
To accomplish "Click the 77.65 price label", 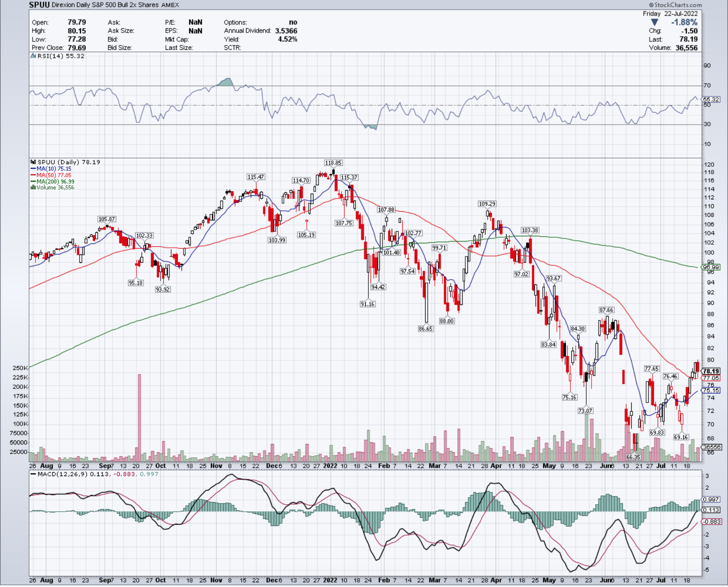I will click(x=652, y=369).
